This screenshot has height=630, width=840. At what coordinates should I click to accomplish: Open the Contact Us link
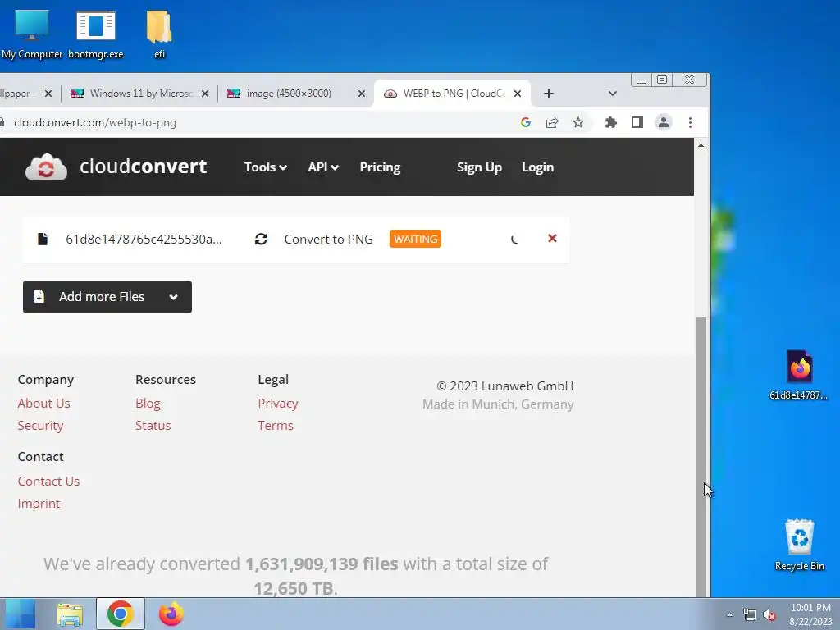(48, 481)
